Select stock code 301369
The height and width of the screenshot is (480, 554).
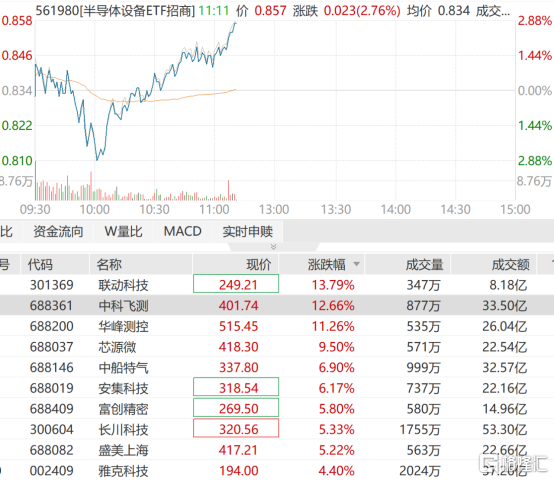[52, 285]
